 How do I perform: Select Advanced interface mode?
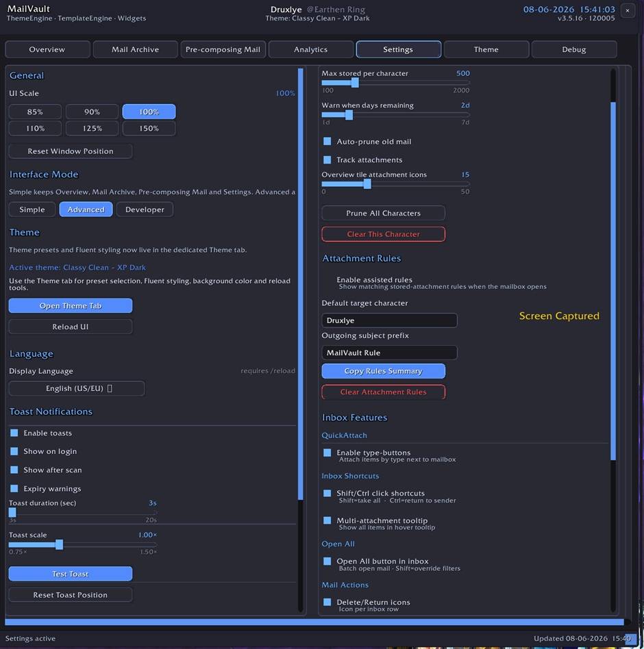click(86, 209)
